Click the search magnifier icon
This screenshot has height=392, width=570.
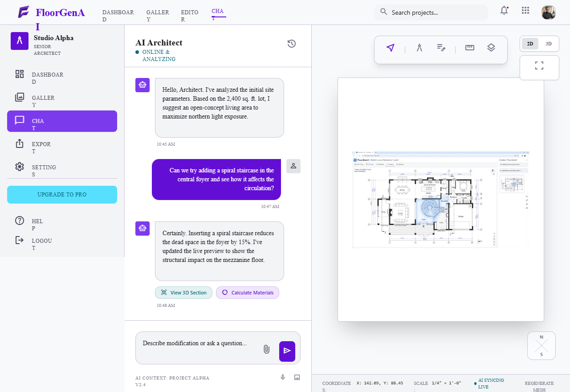click(x=384, y=12)
